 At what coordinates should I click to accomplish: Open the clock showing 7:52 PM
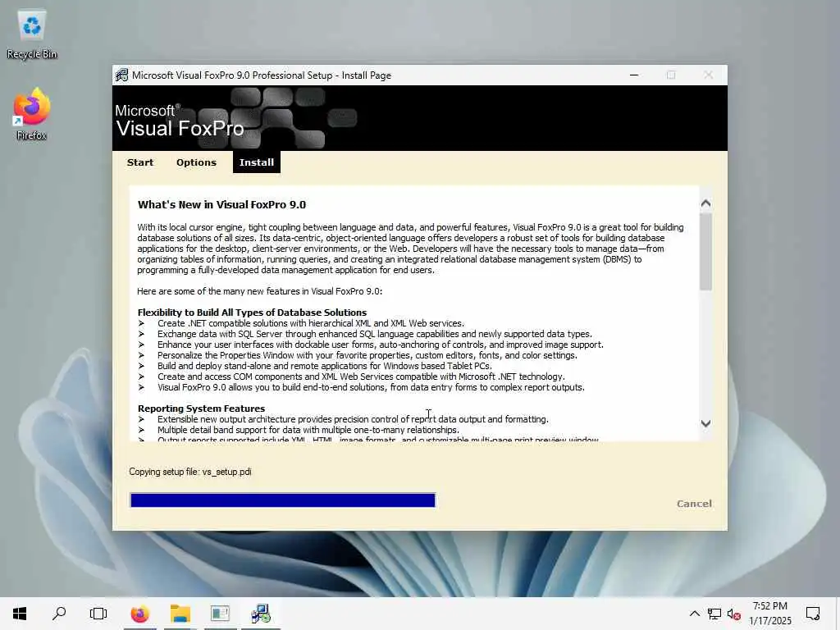tap(769, 614)
